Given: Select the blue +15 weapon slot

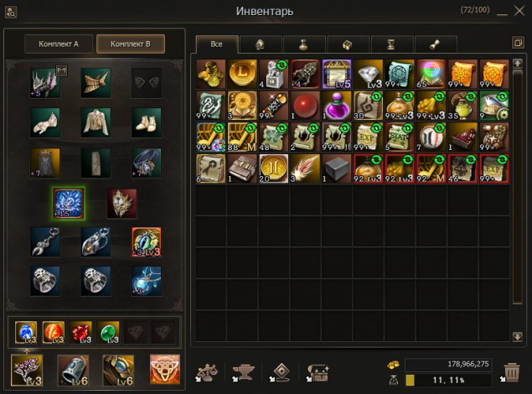Looking at the screenshot, I should (x=68, y=203).
